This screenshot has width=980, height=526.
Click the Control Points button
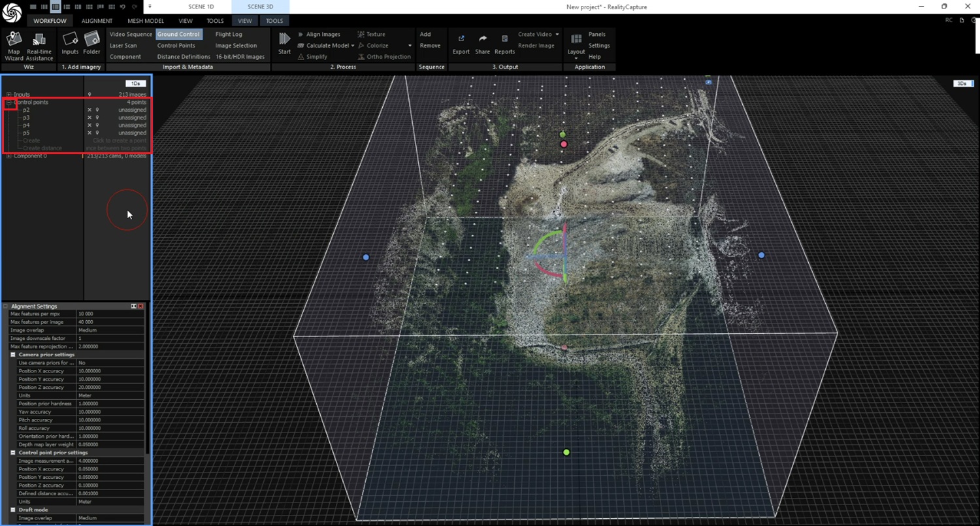(176, 46)
